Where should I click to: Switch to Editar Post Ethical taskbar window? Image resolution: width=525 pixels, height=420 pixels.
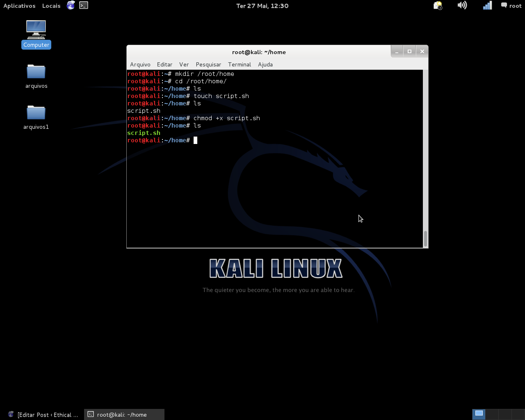pyautogui.click(x=43, y=415)
